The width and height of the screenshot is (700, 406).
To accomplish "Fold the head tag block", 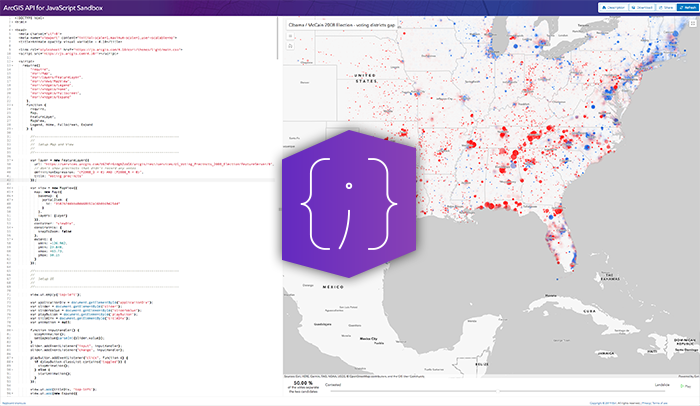I will (12, 30).
